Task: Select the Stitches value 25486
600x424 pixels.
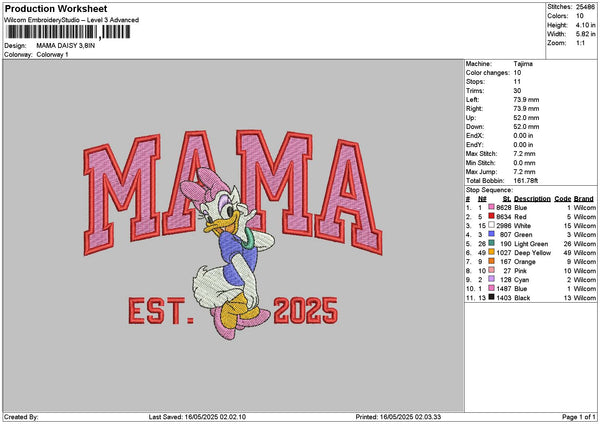Action: [x=585, y=7]
